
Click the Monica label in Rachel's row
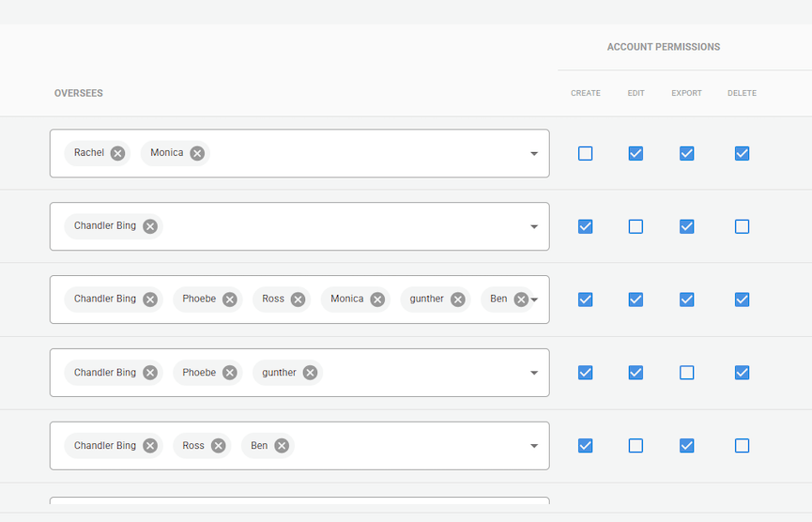(x=167, y=153)
